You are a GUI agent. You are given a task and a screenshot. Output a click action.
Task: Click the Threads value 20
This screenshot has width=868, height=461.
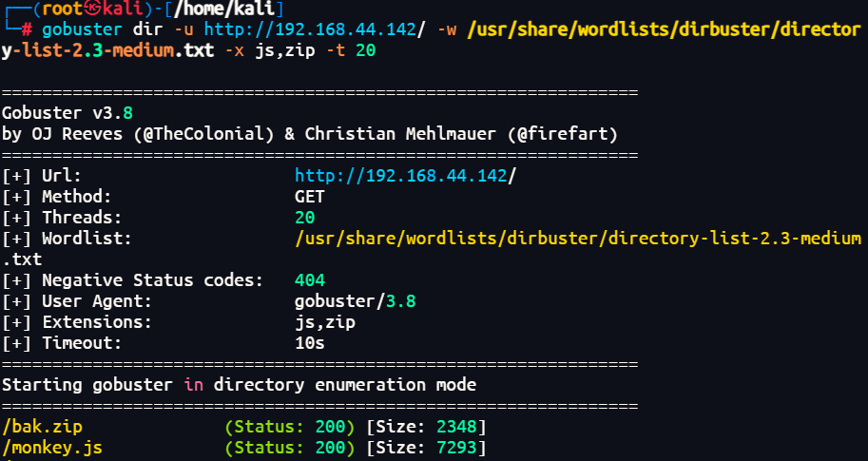(x=305, y=218)
